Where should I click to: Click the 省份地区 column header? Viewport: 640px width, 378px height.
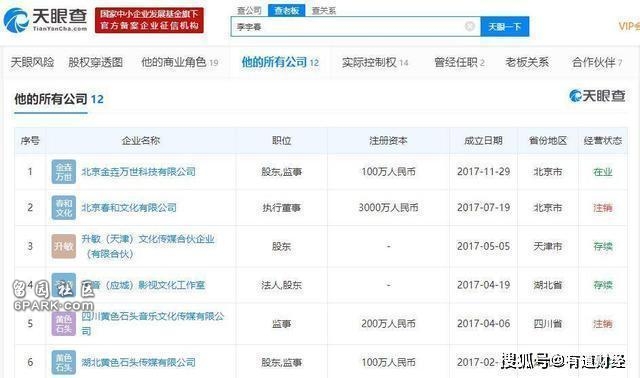(548, 141)
